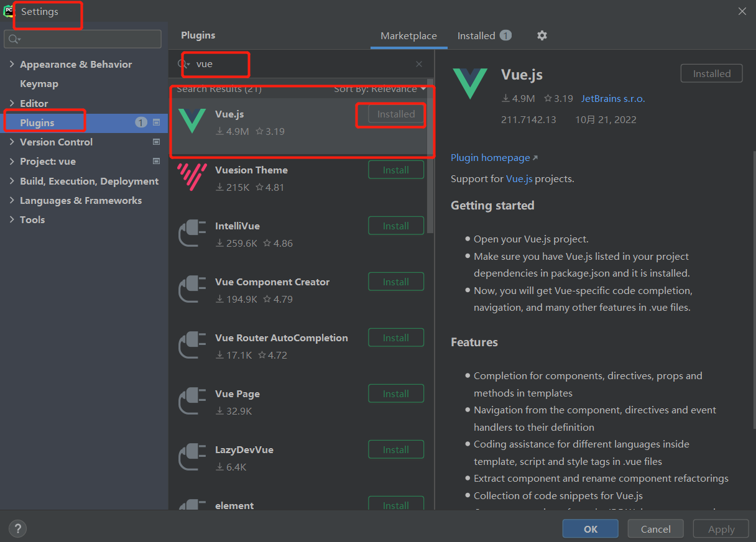Click the settings search input field
The width and height of the screenshot is (756, 542).
(x=87, y=39)
